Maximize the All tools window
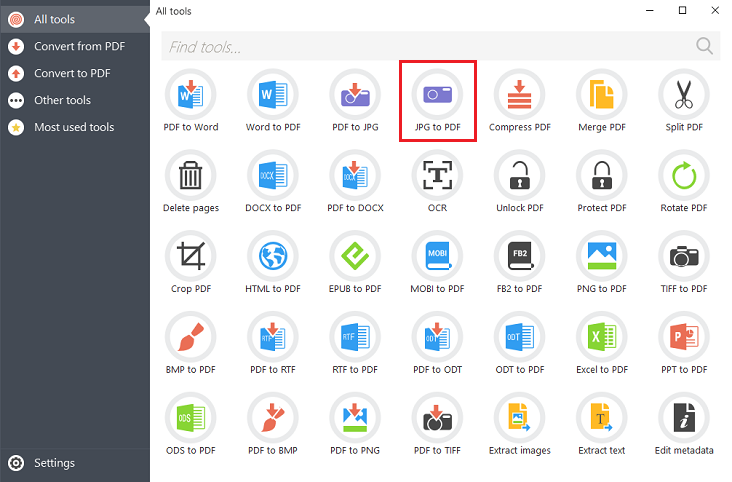This screenshot has height=482, width=732. (x=683, y=10)
